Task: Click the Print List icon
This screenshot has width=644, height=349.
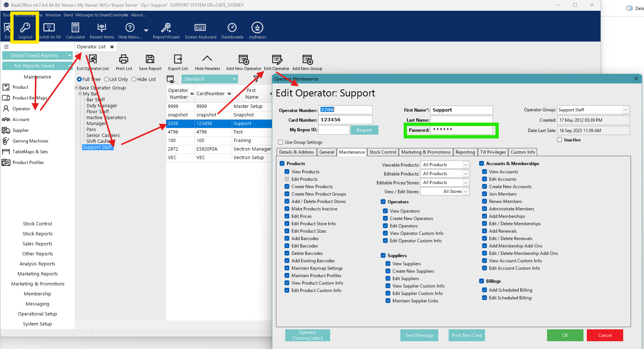Action: 124,59
